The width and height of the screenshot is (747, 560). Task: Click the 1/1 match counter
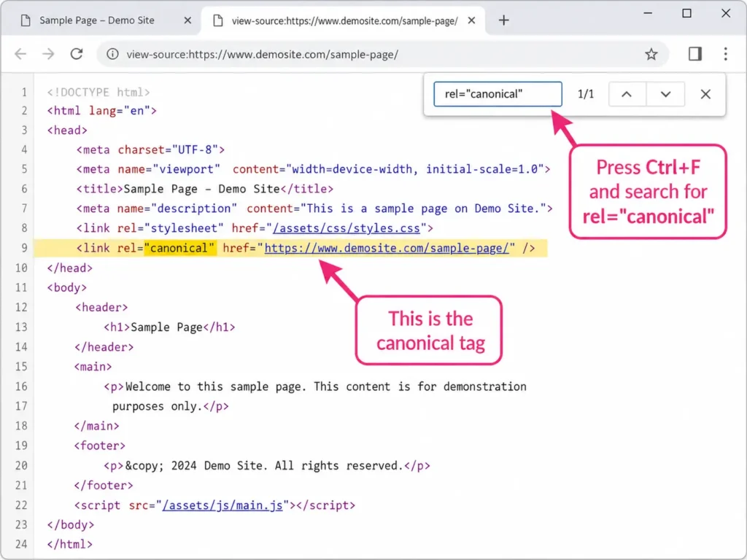586,94
